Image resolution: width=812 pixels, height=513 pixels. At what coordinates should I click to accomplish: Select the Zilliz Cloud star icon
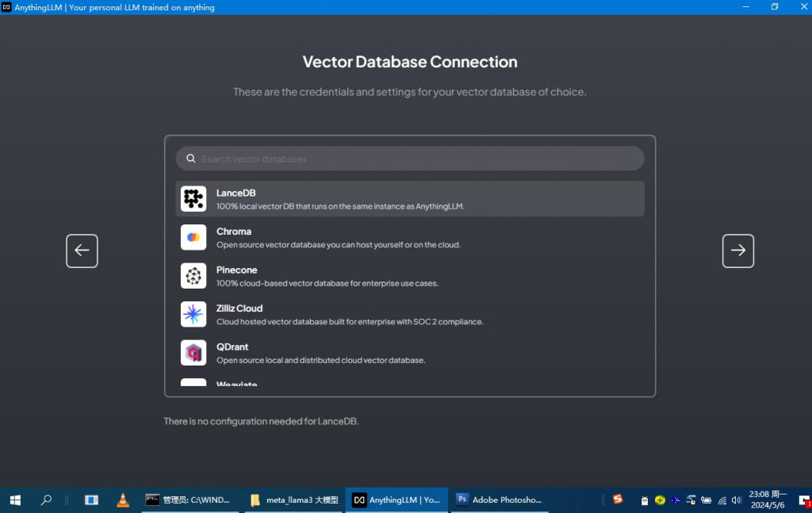click(193, 314)
